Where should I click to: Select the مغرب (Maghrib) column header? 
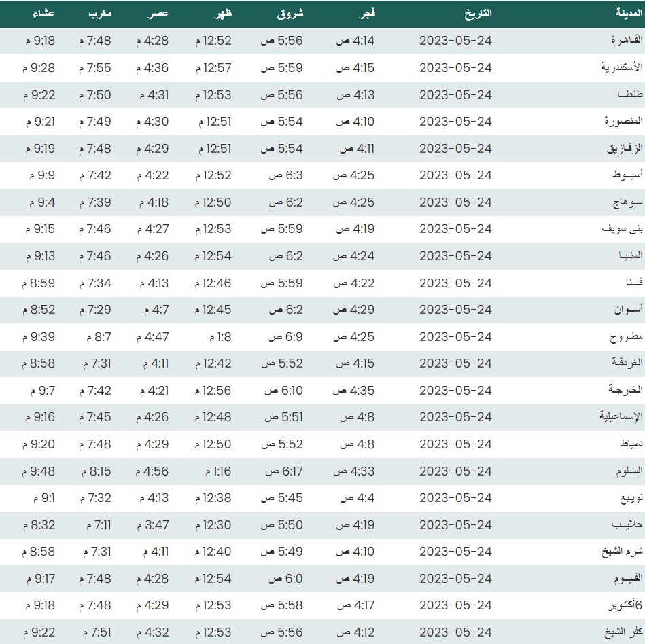101,14
